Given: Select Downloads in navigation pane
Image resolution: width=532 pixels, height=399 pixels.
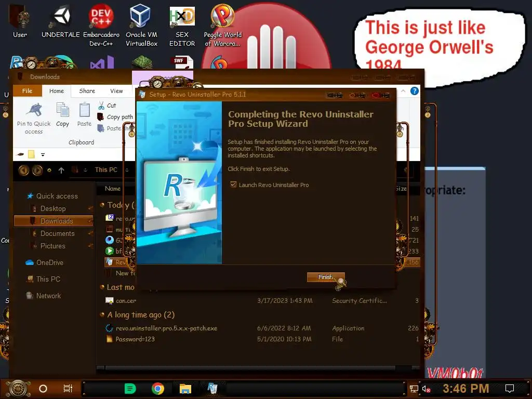Looking at the screenshot, I should [x=54, y=221].
